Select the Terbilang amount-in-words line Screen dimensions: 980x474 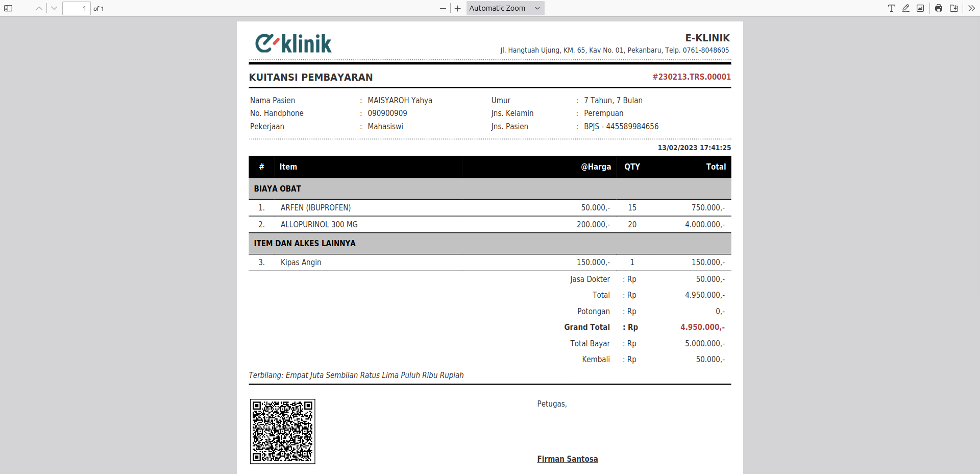(356, 375)
